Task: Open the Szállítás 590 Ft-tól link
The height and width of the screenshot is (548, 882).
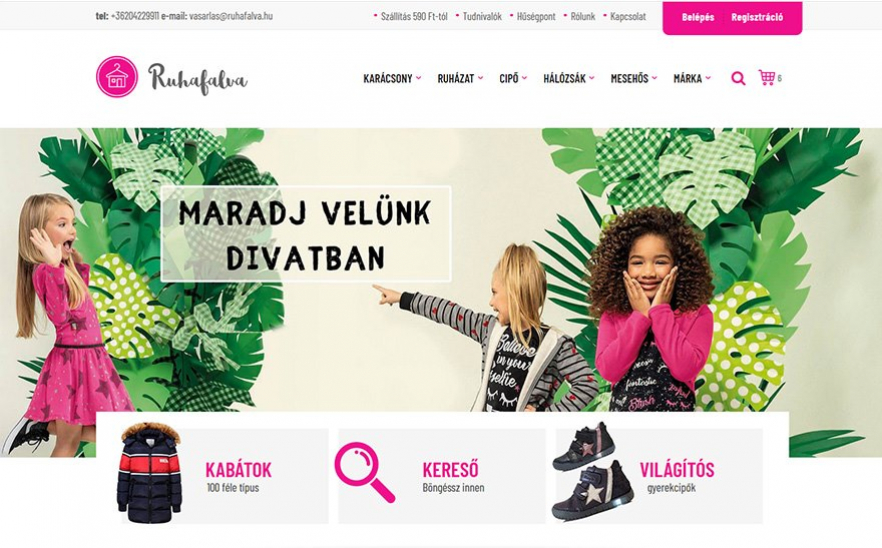Action: 414,17
